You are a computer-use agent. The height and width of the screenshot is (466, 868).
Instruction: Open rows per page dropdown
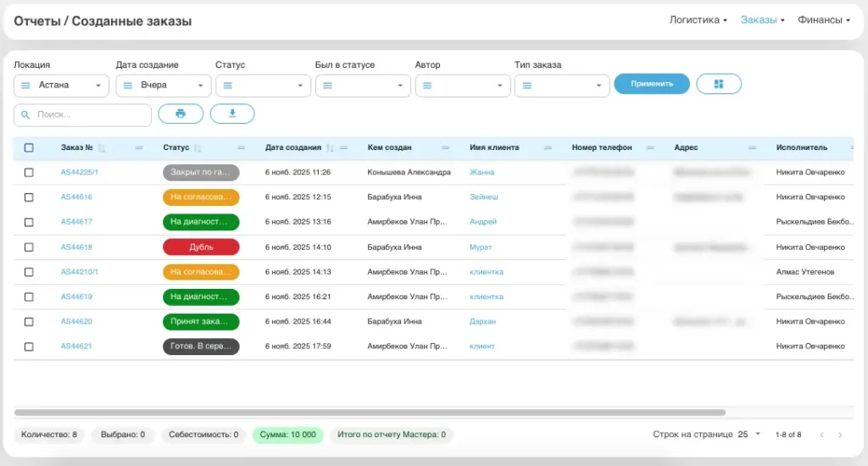tap(748, 435)
